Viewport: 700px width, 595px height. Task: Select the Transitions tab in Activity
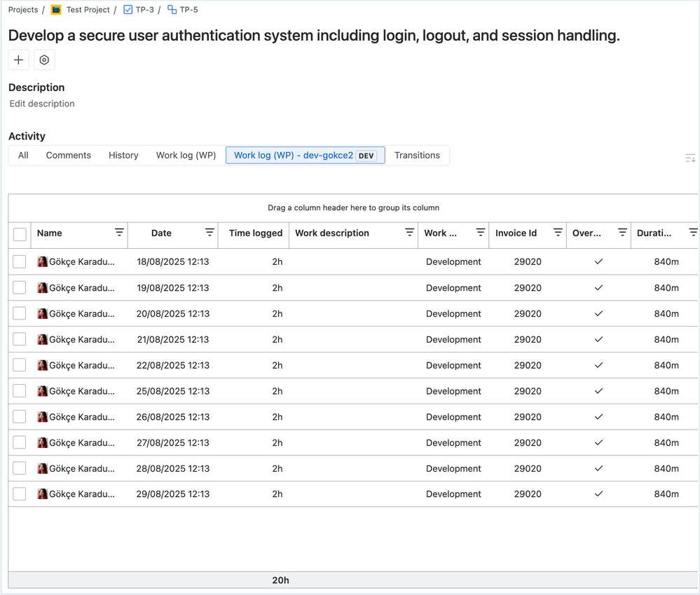click(x=417, y=155)
